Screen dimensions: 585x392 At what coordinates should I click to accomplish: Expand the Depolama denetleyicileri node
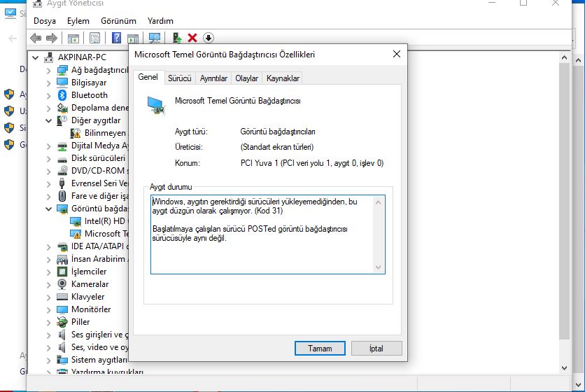point(48,108)
